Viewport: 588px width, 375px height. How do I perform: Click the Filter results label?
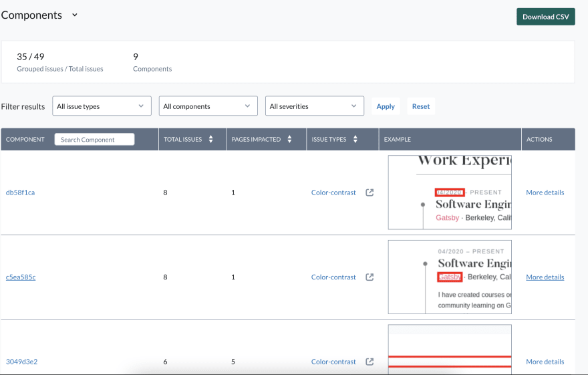[x=23, y=106]
